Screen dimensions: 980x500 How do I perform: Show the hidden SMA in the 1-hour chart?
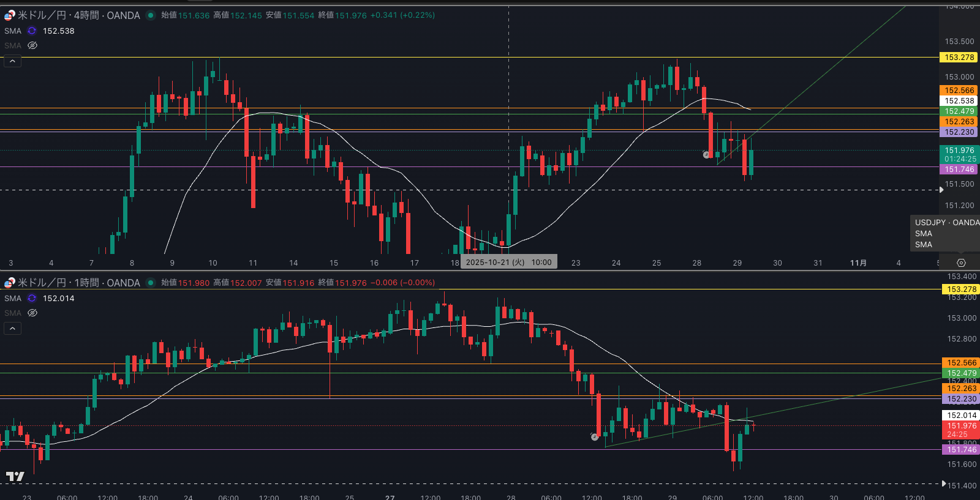[x=32, y=313]
